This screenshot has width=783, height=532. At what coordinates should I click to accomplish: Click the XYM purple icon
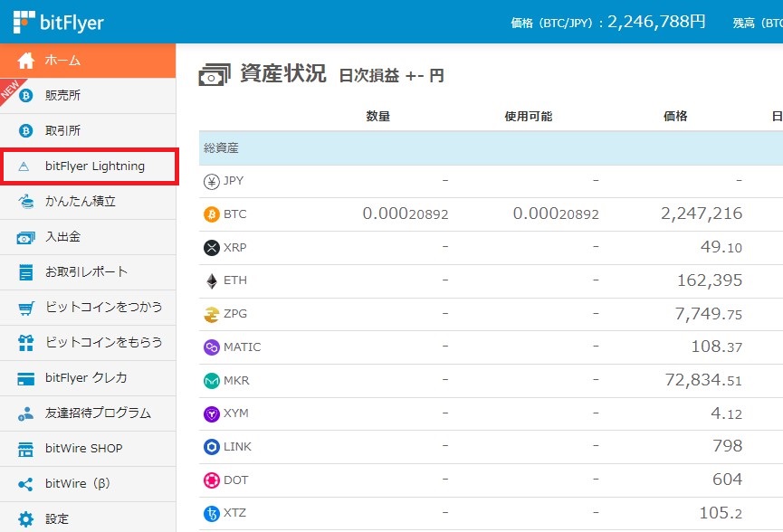212,413
